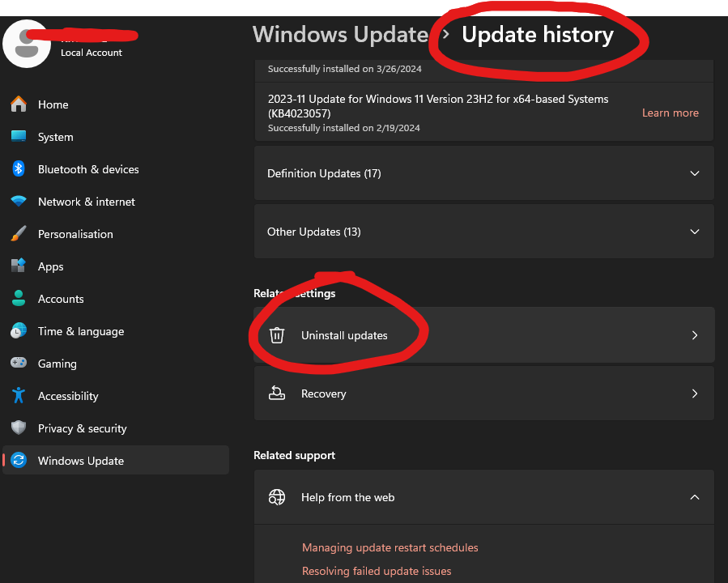Click chevron on the Recovery row

tap(695, 394)
